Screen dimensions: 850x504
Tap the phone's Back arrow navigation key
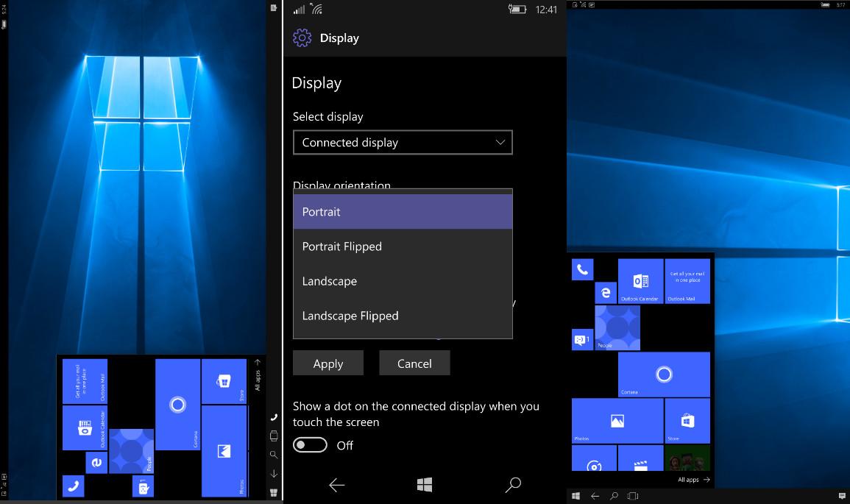coord(336,484)
